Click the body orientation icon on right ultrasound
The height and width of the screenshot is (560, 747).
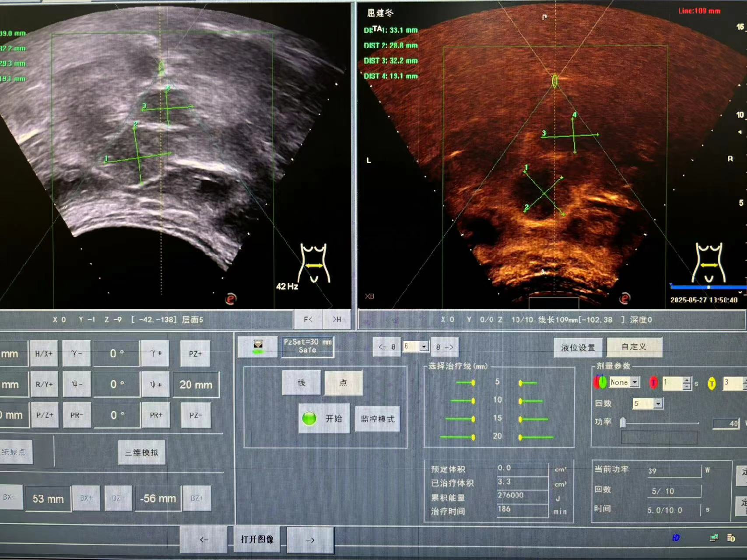coord(709,263)
